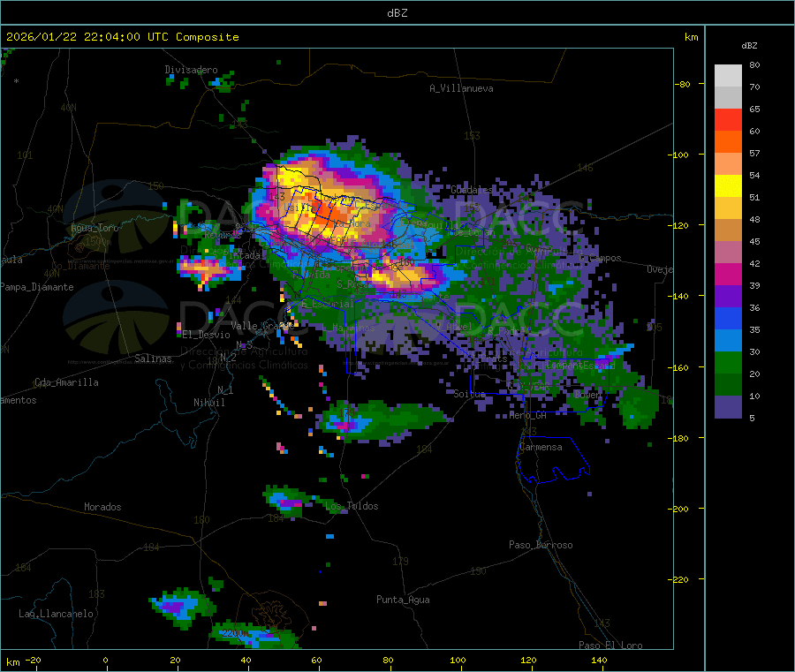Image resolution: width=795 pixels, height=672 pixels.
Task: Click the dark orange 57-60 dBZ legend swatch
Action: point(728,142)
